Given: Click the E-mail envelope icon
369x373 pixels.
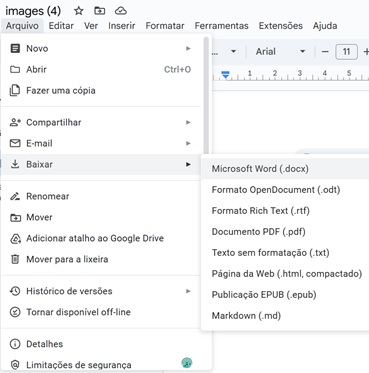Looking at the screenshot, I should coord(15,143).
